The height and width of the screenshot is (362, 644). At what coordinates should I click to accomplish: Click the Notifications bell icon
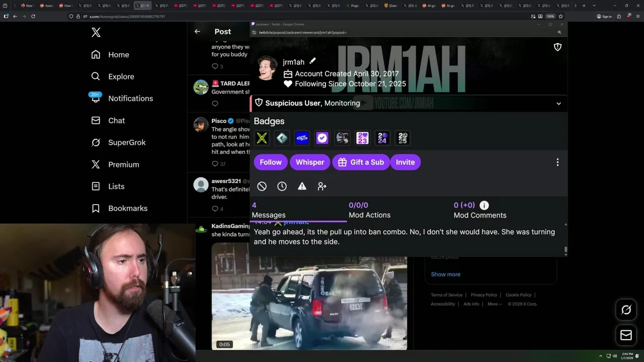click(96, 99)
